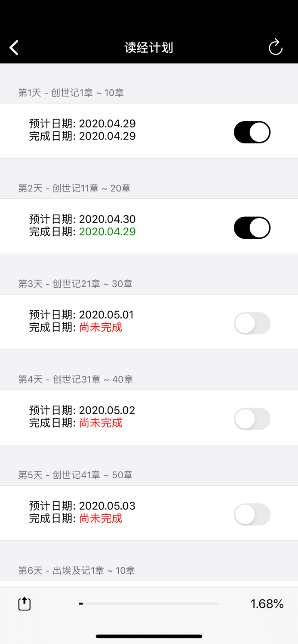The width and height of the screenshot is (298, 644).
Task: Enable the Day 4 completion toggle
Action: tap(252, 419)
